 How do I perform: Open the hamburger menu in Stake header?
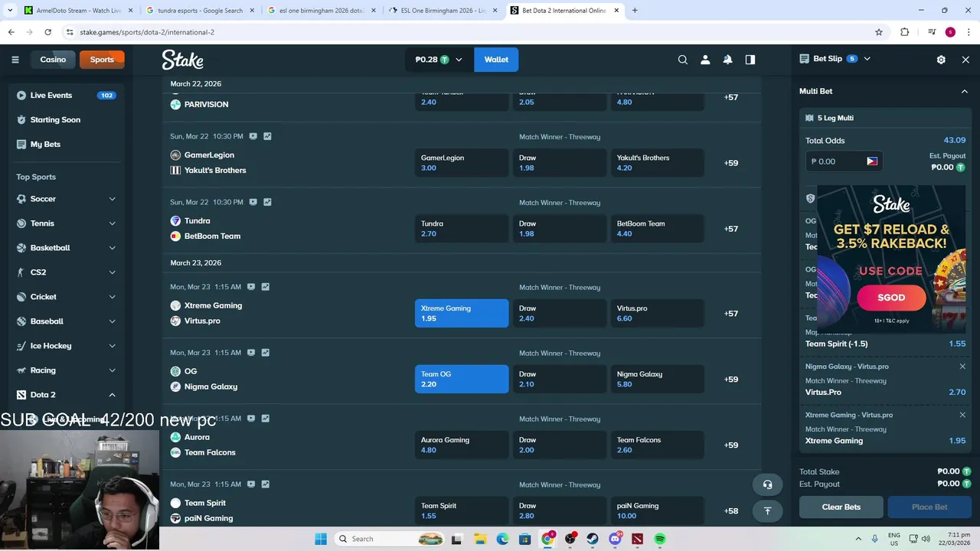pyautogui.click(x=15, y=60)
